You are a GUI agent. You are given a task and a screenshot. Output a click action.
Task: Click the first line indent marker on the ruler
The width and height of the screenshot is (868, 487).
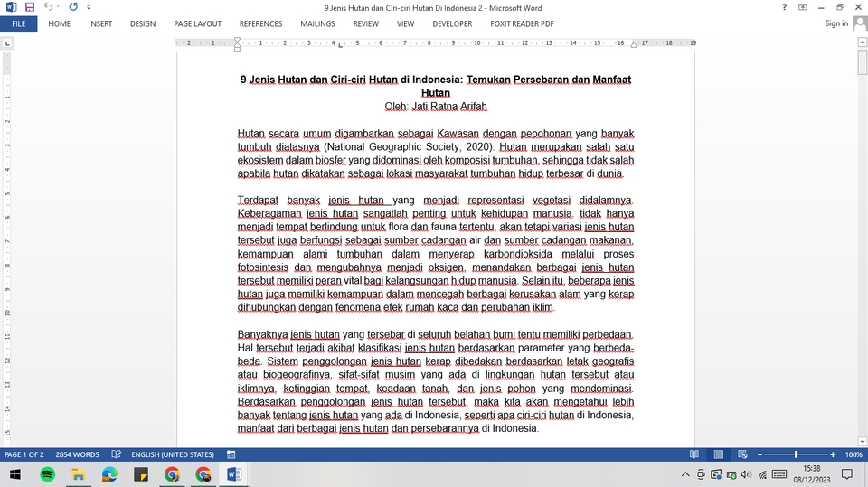click(x=237, y=41)
